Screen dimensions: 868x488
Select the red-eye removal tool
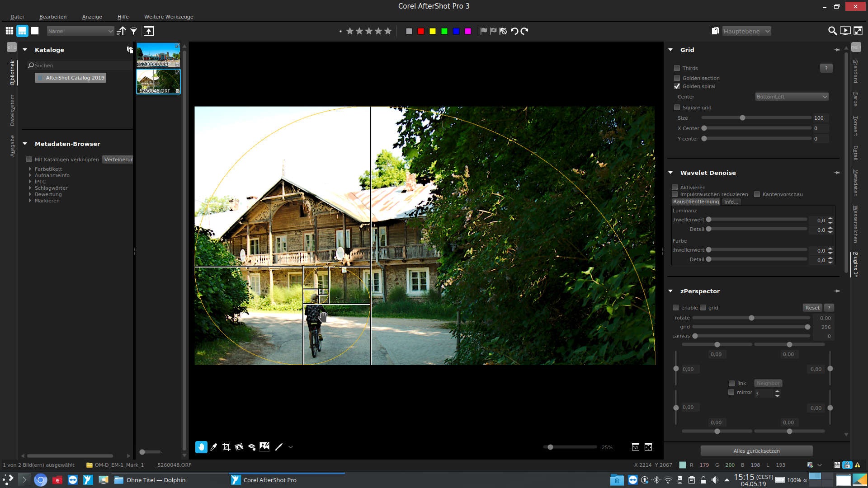click(252, 447)
